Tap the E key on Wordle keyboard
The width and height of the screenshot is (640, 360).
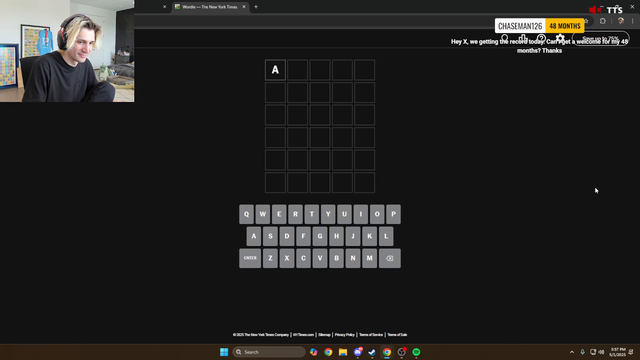coord(279,214)
